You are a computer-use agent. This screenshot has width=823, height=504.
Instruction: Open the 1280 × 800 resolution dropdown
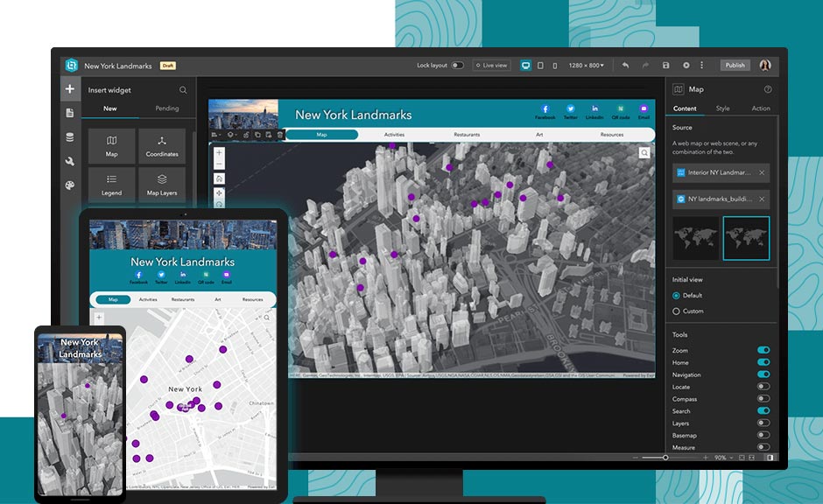(586, 66)
